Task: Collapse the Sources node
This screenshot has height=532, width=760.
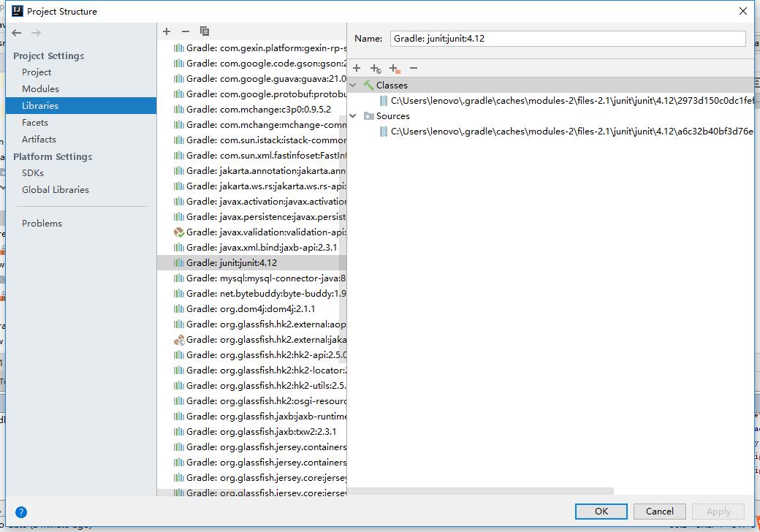Action: point(354,116)
